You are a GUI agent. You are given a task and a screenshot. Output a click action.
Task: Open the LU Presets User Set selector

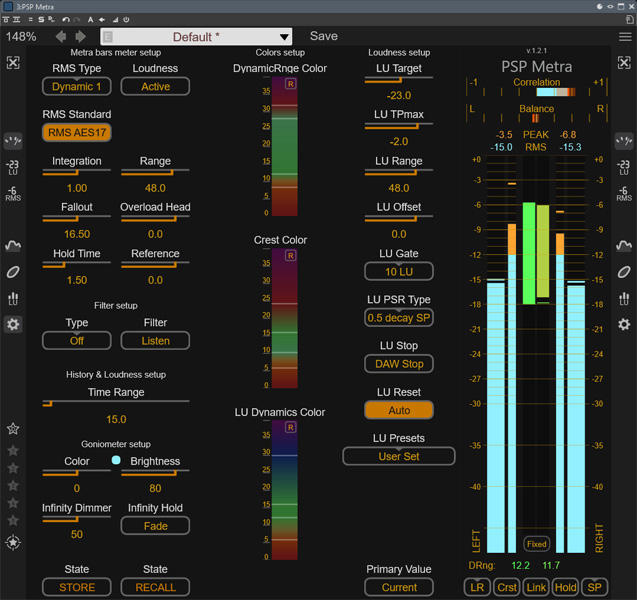[x=399, y=457]
